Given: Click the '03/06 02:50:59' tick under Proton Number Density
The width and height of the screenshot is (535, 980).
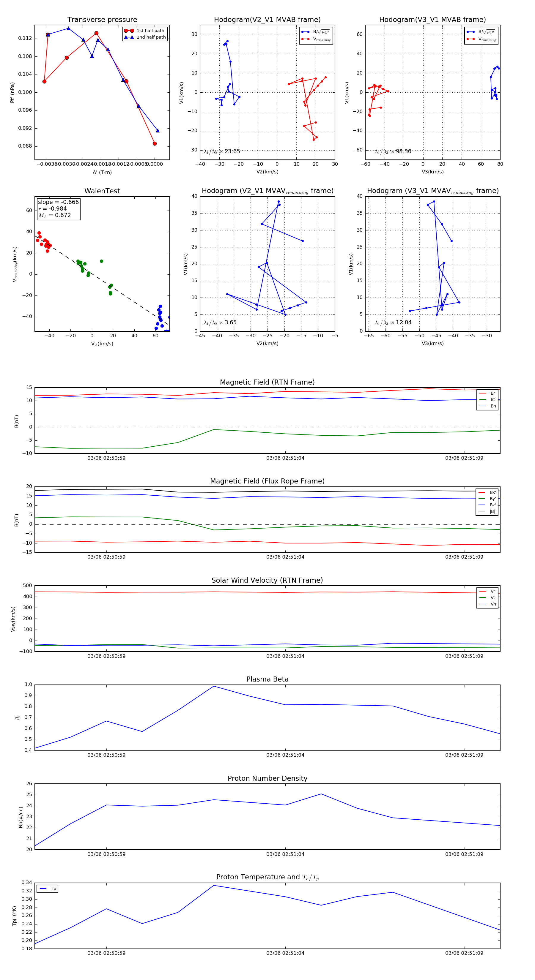Looking at the screenshot, I should 106,854.
